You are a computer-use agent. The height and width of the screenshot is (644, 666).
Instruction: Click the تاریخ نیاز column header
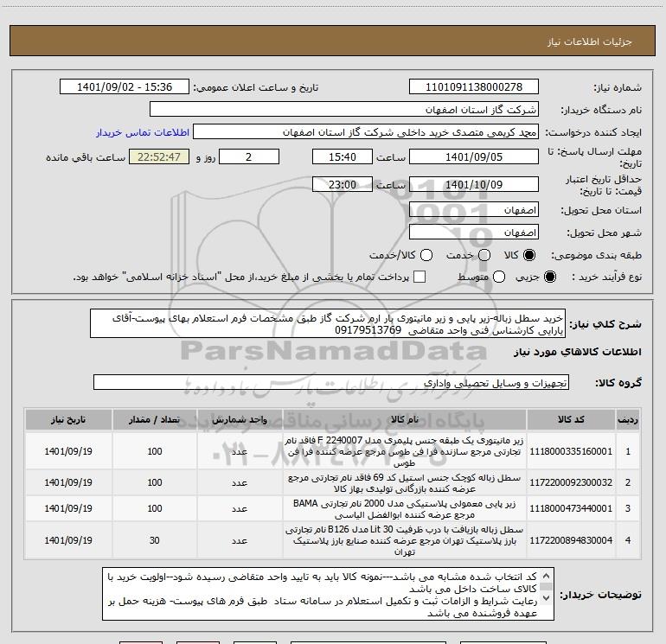click(x=68, y=419)
